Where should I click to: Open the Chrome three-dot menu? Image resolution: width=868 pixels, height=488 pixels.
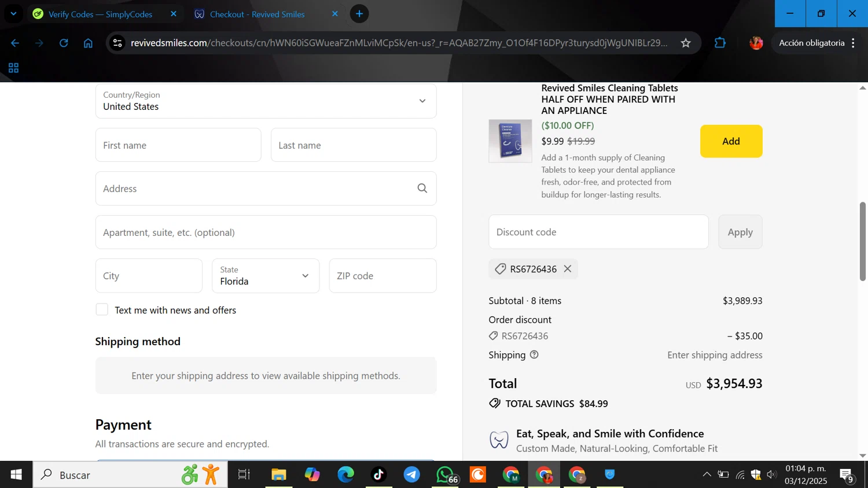[853, 43]
